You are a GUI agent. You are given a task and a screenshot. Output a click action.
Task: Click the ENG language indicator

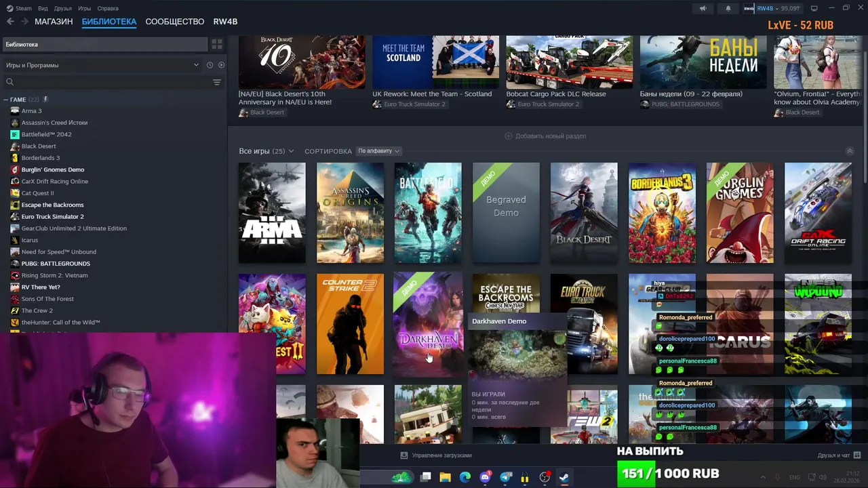[x=794, y=477]
